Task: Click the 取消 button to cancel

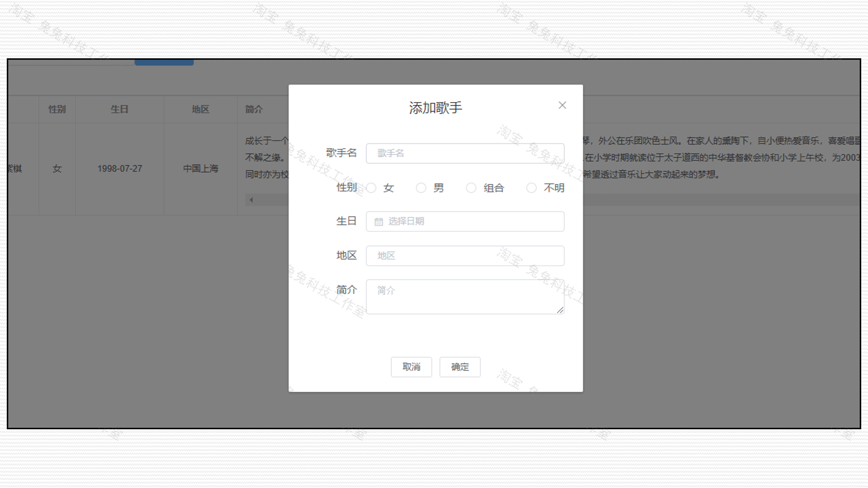Action: pyautogui.click(x=411, y=367)
